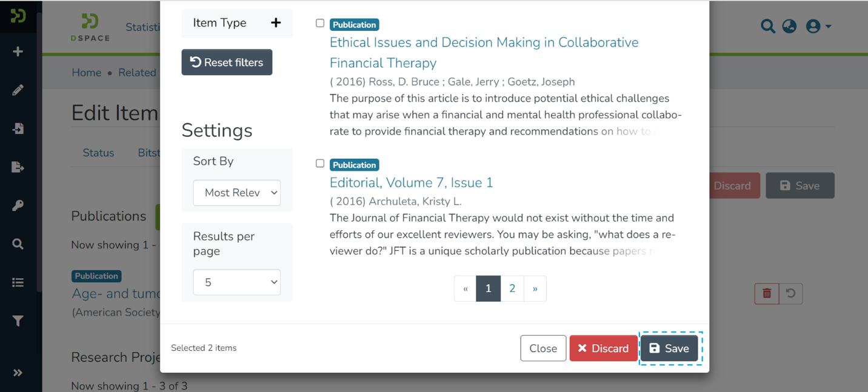This screenshot has width=868, height=392.
Task: Open the key access control sidebar icon
Action: [x=18, y=206]
